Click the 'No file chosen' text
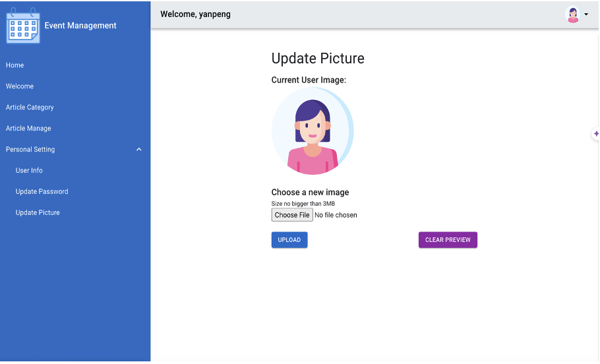This screenshot has width=600, height=364. [336, 215]
